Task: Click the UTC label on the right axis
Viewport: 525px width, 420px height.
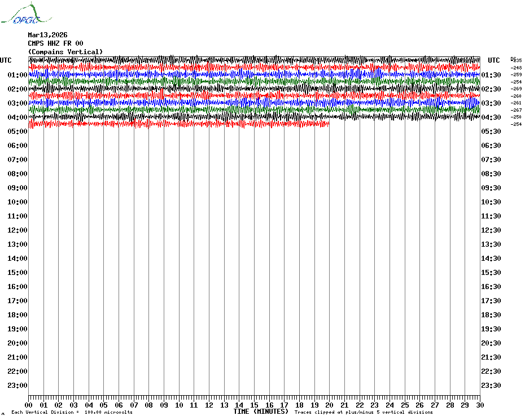Action: pyautogui.click(x=493, y=60)
